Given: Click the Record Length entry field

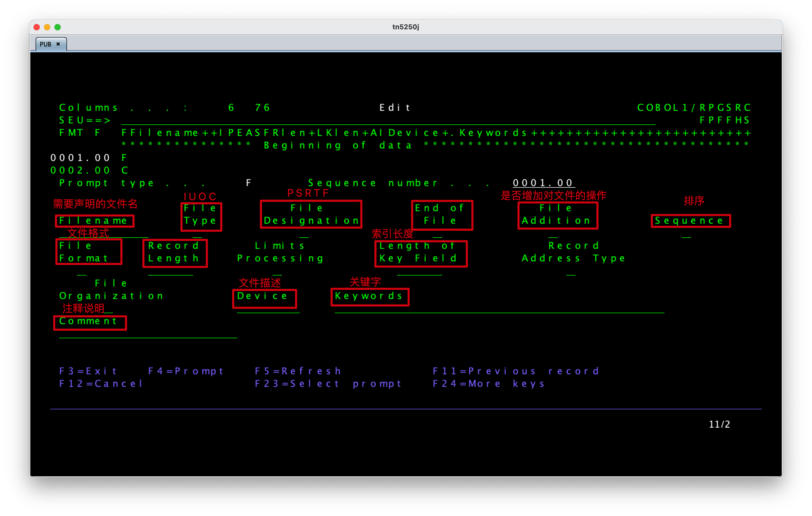Looking at the screenshot, I should 170,272.
